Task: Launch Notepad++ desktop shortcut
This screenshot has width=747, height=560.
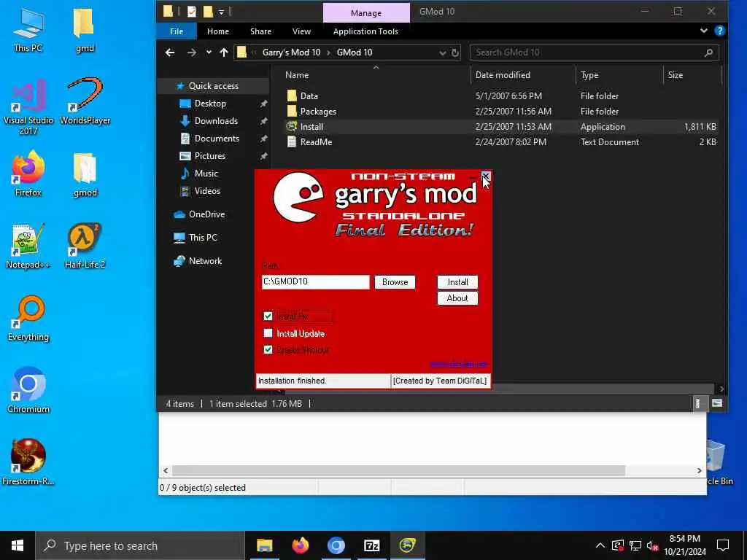Action: 28,246
